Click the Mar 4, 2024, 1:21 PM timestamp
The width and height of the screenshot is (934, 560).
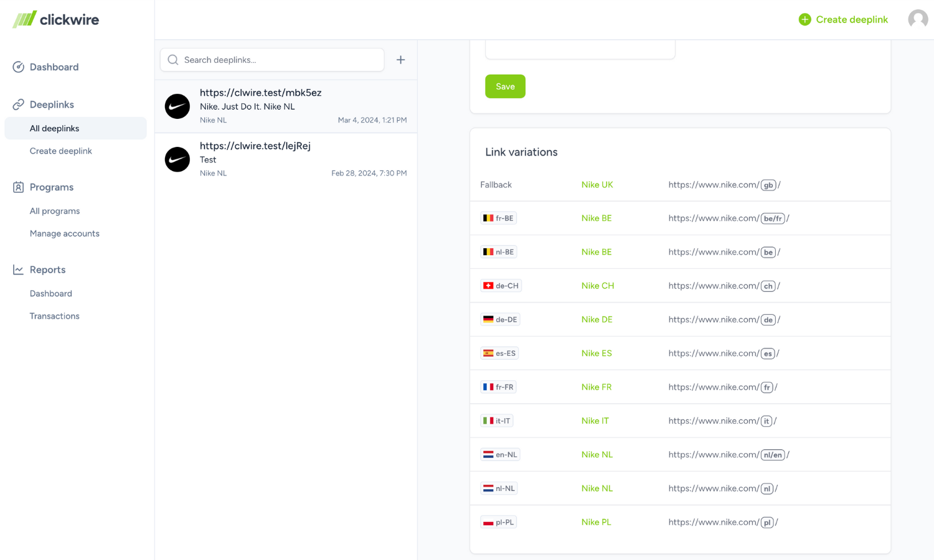click(372, 120)
